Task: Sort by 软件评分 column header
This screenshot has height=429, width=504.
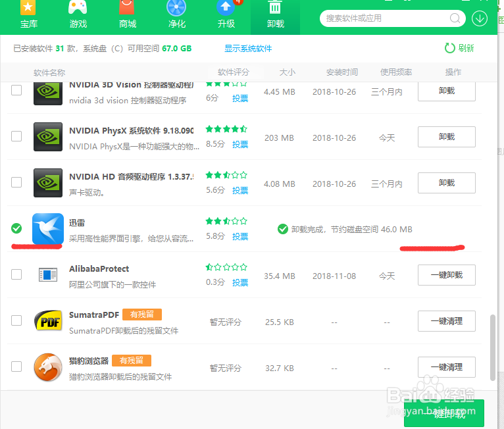Action: (x=234, y=72)
